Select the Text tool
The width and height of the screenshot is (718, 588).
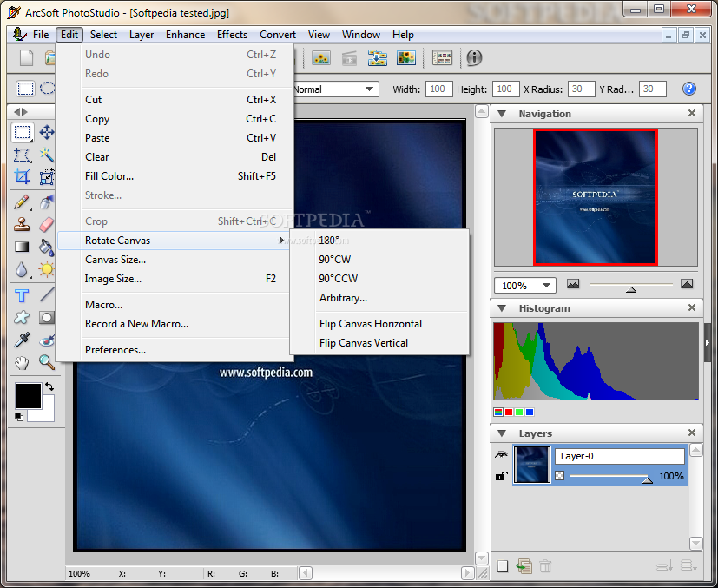tap(22, 295)
